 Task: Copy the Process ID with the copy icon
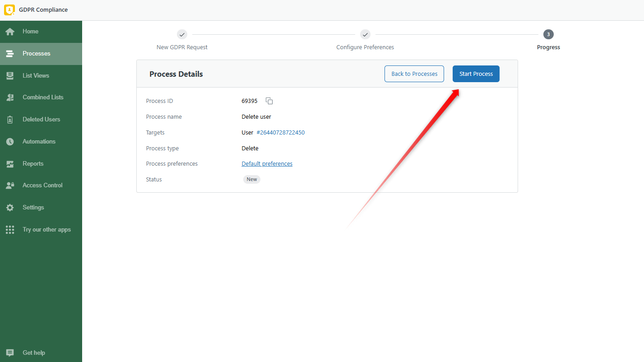click(x=269, y=101)
